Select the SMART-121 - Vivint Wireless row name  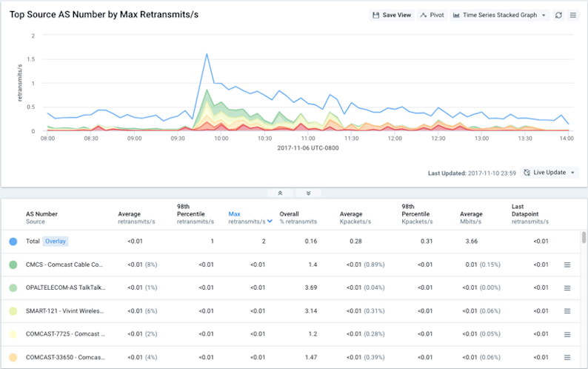click(64, 311)
